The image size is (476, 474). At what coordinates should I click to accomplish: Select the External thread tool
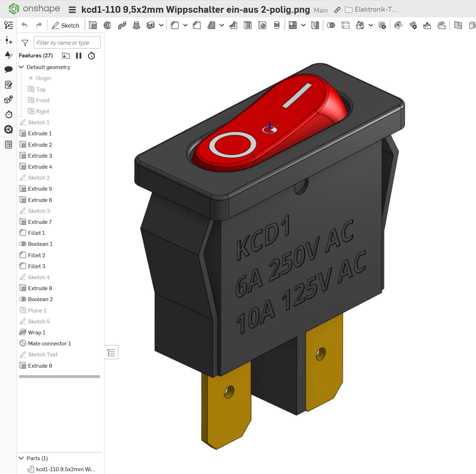[277, 25]
